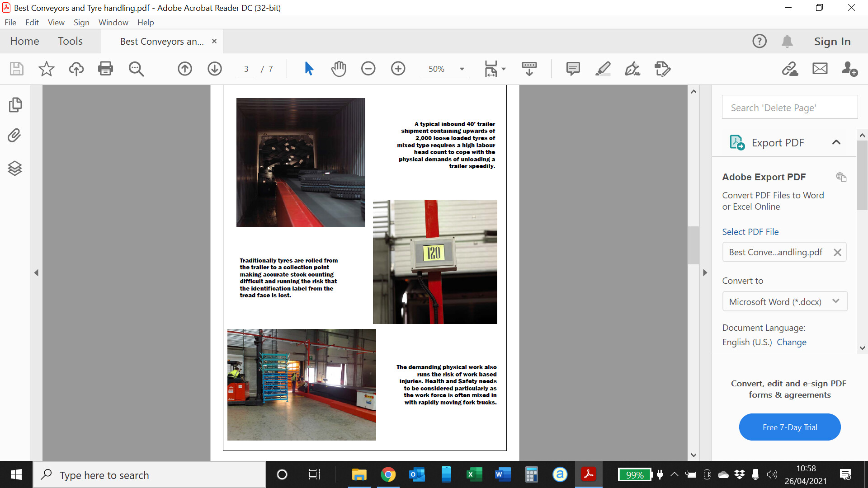Collapse the right tools pane arrow
Image resolution: width=868 pixels, height=488 pixels.
(705, 272)
